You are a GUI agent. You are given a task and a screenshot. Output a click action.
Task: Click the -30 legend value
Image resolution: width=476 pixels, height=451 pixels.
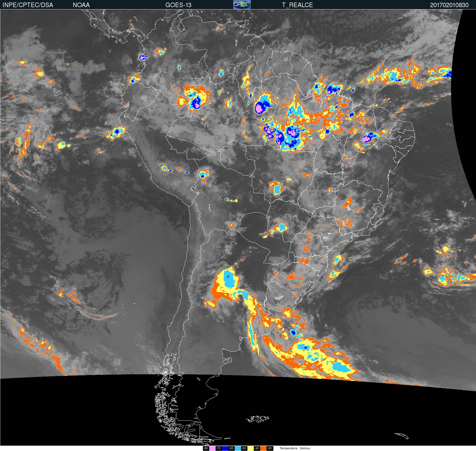[x=270, y=448]
